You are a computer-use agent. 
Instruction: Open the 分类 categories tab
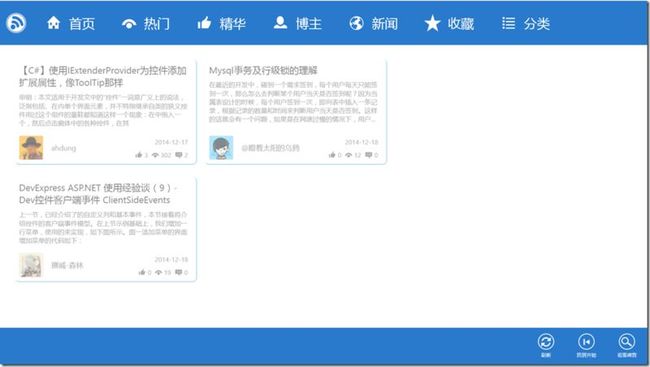[x=526, y=24]
